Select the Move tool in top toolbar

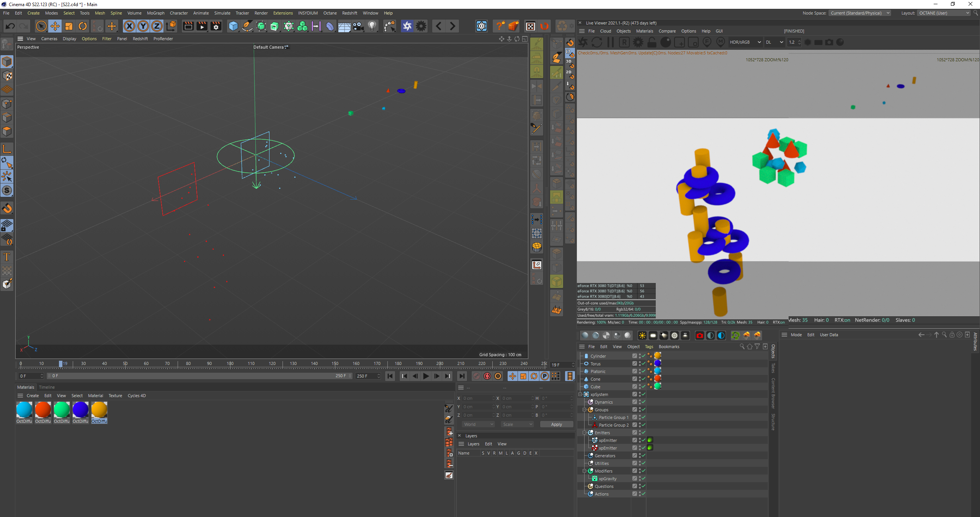(x=55, y=26)
